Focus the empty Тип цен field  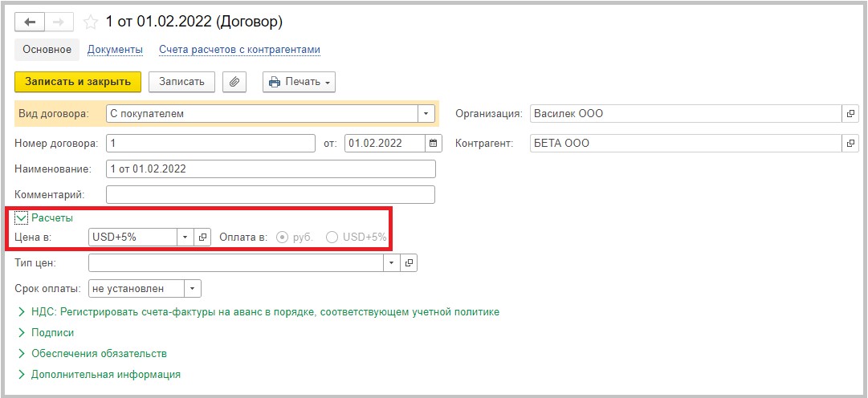236,263
